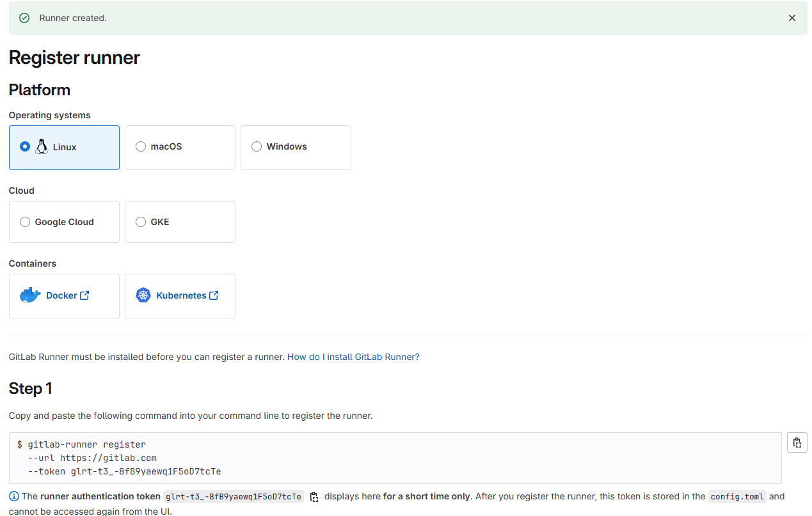
Task: Pick the Google Cloud radio option
Action: 25,222
